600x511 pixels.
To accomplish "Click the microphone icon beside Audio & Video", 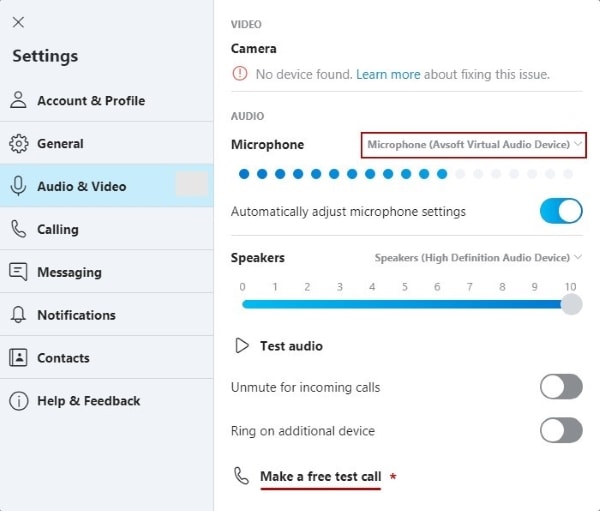I will 18,186.
